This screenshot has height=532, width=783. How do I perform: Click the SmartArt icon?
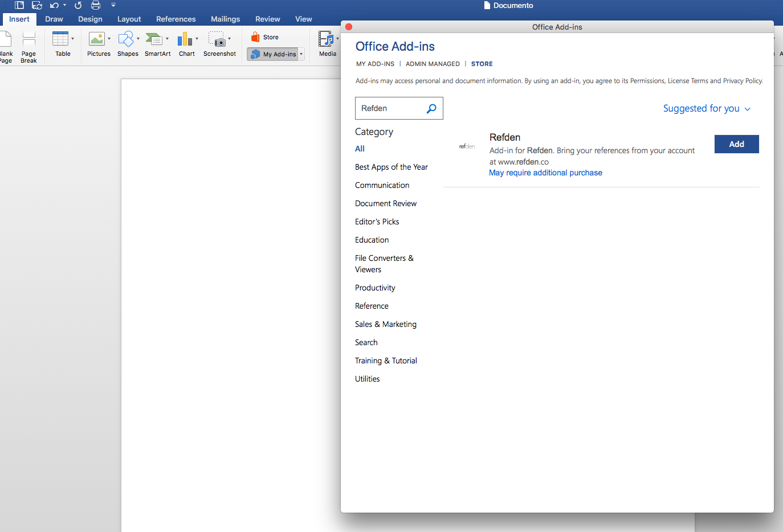point(154,39)
